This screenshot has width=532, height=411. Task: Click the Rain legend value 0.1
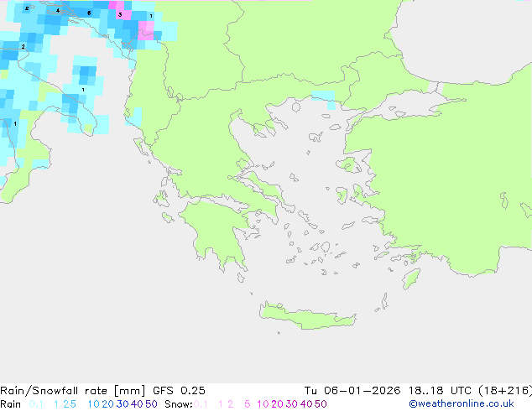tap(36, 404)
